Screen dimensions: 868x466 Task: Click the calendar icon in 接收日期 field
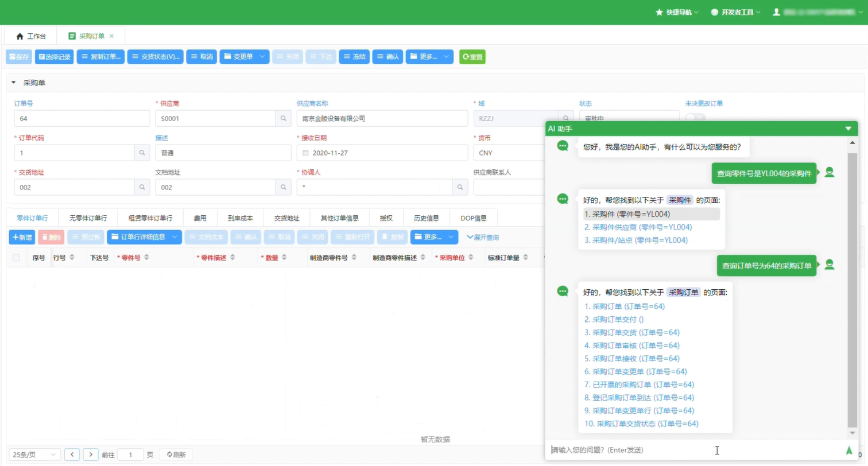tap(305, 153)
